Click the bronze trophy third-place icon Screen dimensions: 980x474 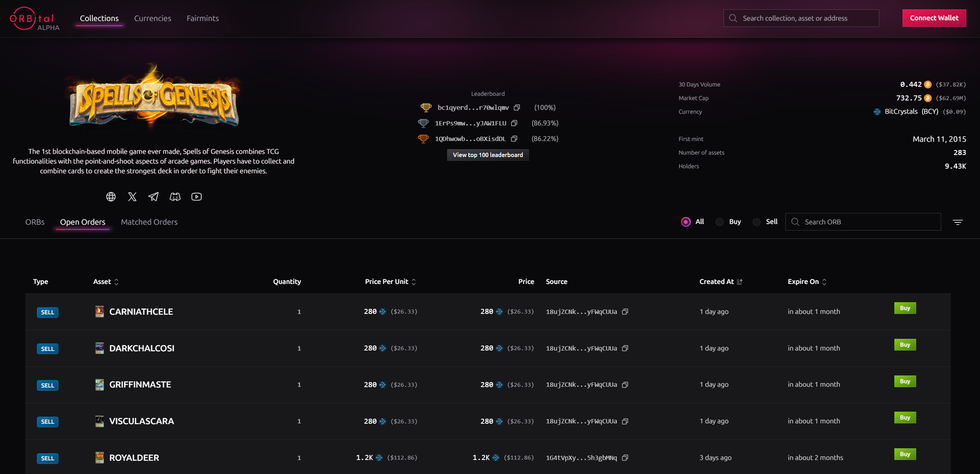pyautogui.click(x=423, y=139)
